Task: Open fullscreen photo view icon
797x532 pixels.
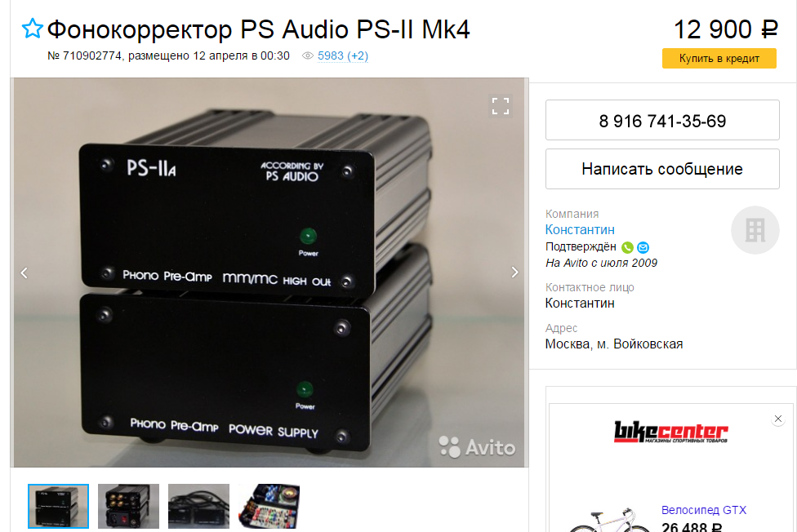Action: (500, 106)
